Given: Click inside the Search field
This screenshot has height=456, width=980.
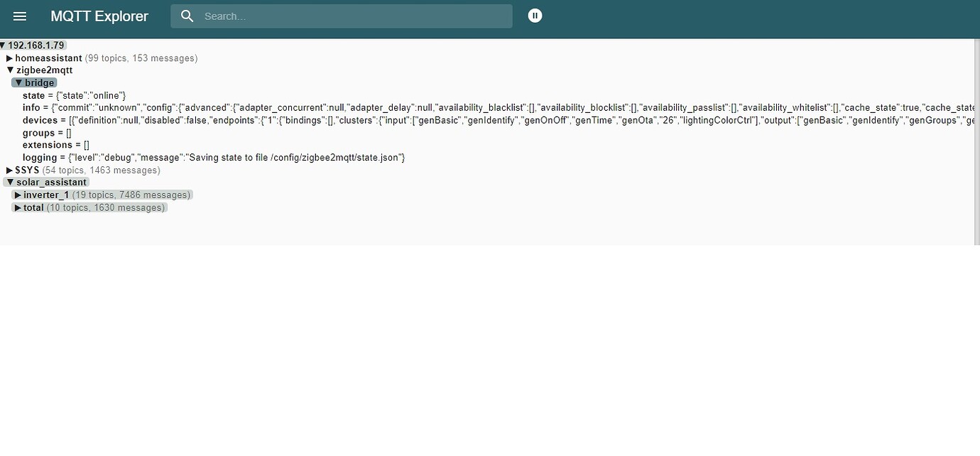Looking at the screenshot, I should [341, 16].
